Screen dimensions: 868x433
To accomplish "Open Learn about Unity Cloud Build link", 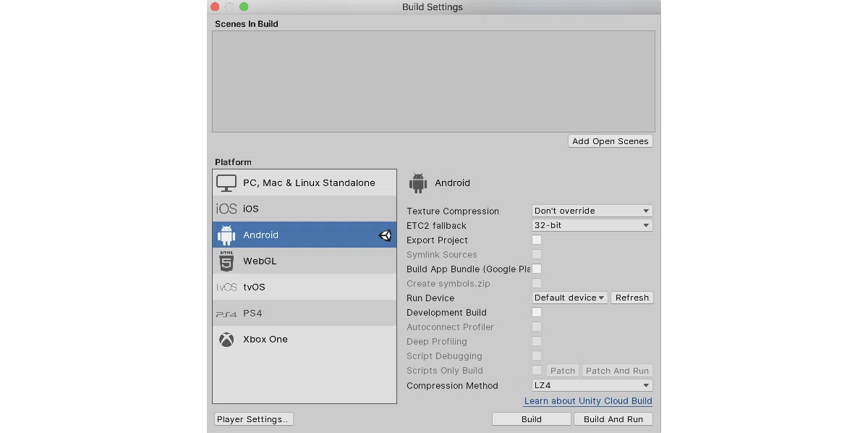I will (x=588, y=401).
